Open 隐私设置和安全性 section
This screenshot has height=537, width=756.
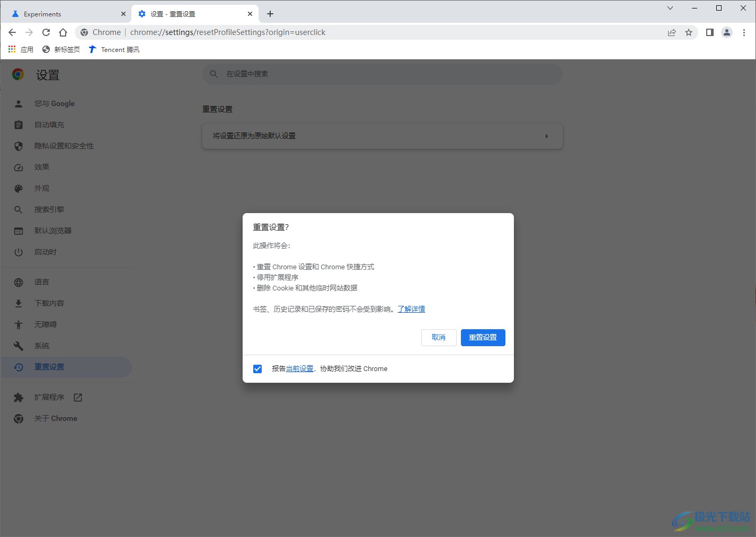66,146
